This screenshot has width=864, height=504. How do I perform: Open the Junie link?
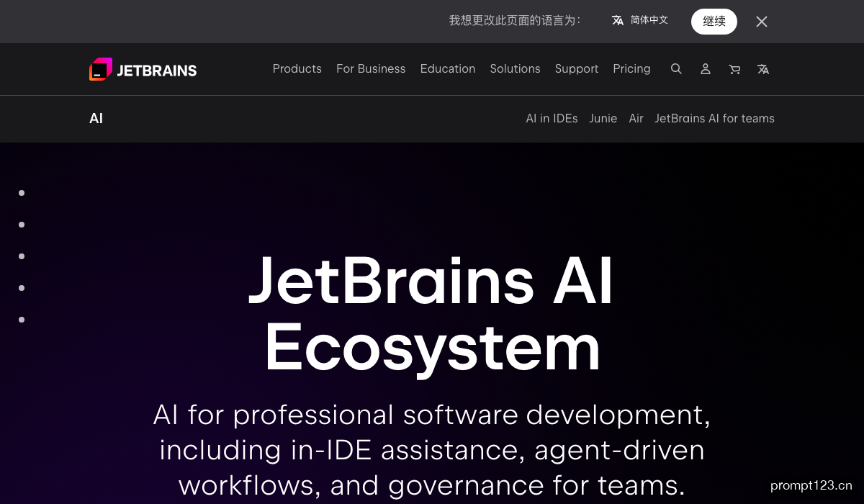coord(603,119)
